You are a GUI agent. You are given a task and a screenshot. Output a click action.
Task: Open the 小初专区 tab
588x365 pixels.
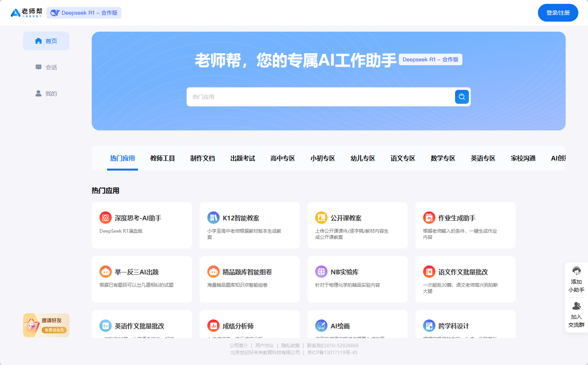(x=323, y=158)
